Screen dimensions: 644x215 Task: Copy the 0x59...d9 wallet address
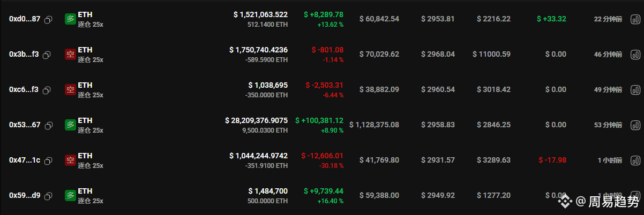[x=49, y=196]
